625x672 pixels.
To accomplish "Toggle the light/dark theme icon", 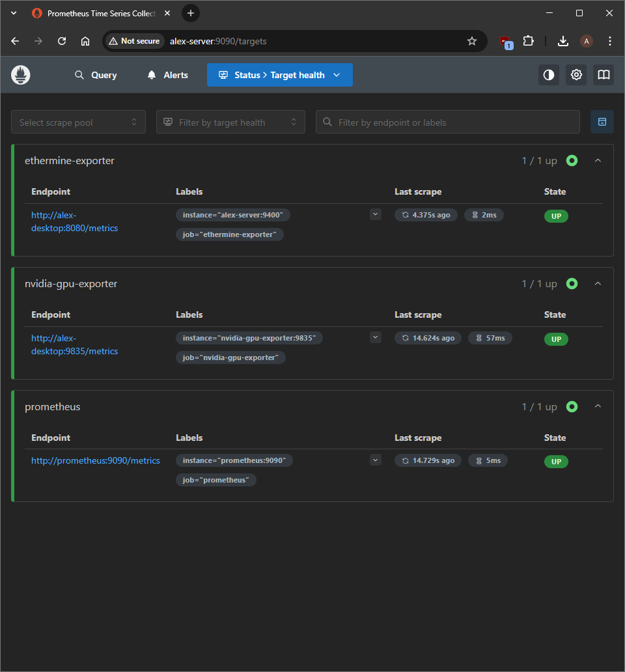I will tap(549, 75).
